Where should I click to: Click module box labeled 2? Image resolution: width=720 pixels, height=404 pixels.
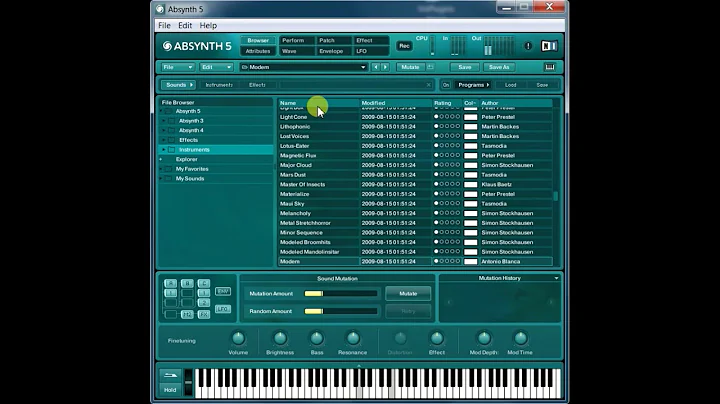pos(204,303)
